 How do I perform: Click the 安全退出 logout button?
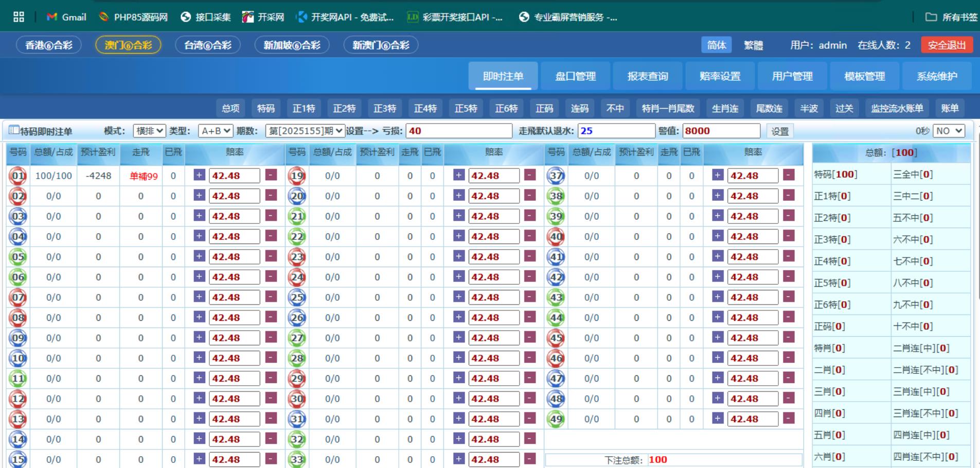(947, 45)
